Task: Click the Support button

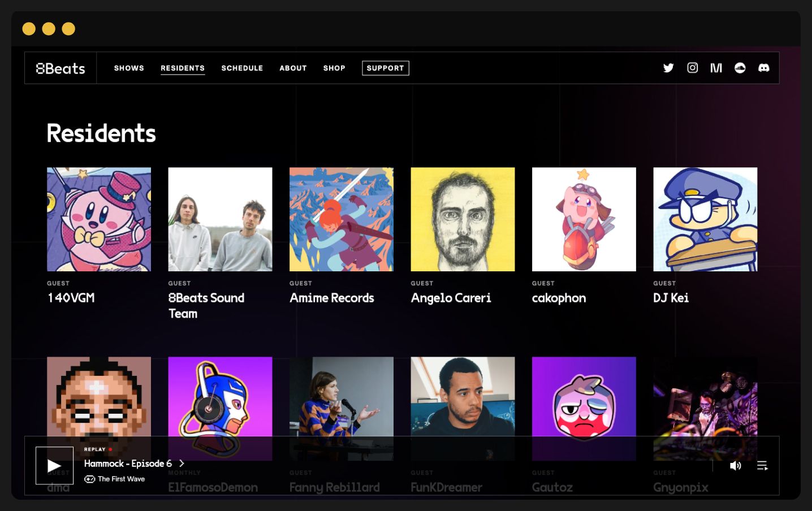Action: click(x=386, y=68)
